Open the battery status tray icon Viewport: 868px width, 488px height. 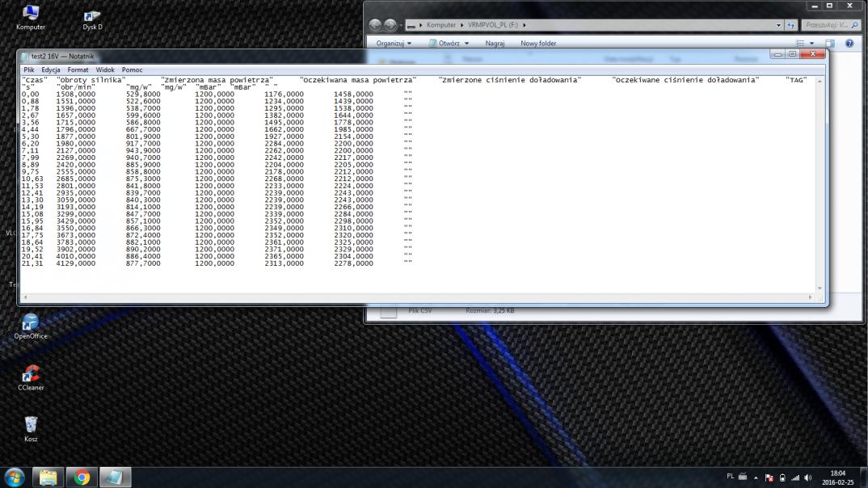coord(782,477)
